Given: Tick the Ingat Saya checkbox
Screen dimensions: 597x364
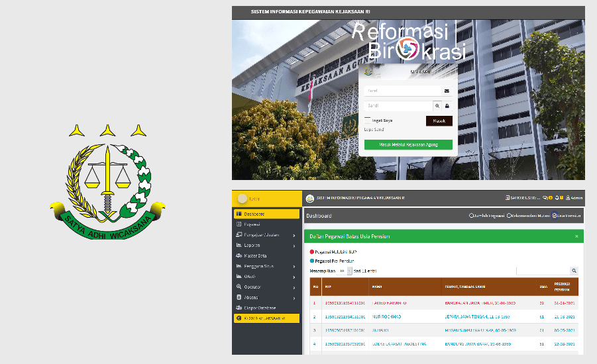Looking at the screenshot, I should [x=368, y=120].
